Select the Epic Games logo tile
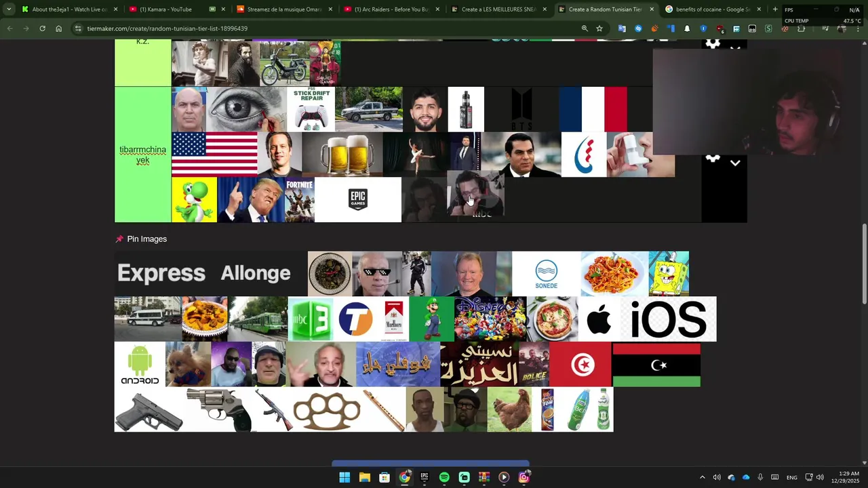Viewport: 868px width, 488px height. (x=358, y=200)
